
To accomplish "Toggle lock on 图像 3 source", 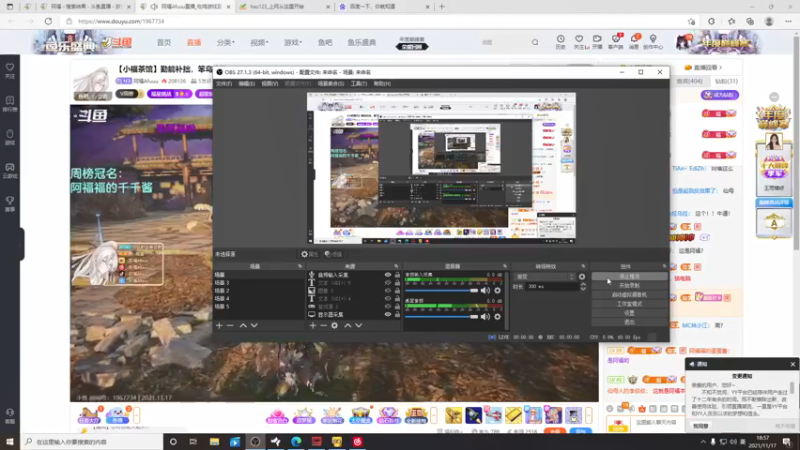I will click(397, 291).
